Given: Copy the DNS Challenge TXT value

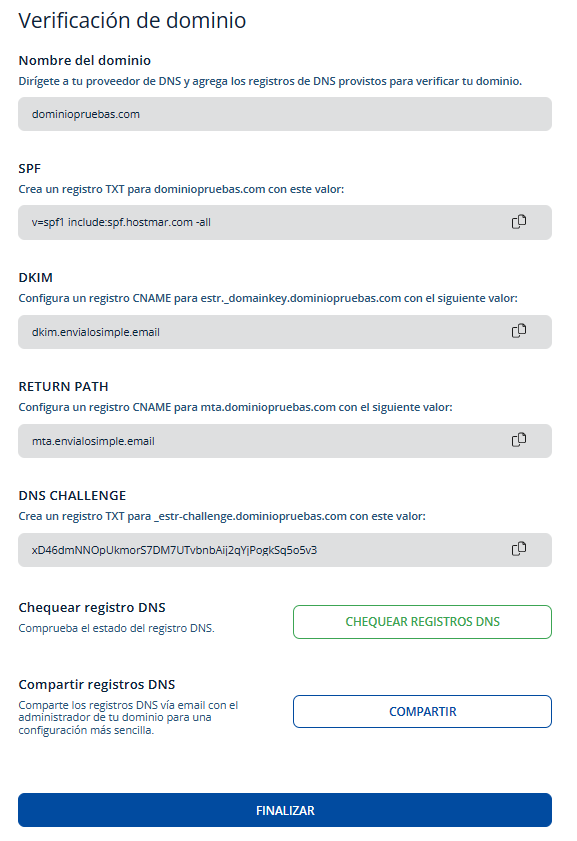Looking at the screenshot, I should (x=519, y=549).
